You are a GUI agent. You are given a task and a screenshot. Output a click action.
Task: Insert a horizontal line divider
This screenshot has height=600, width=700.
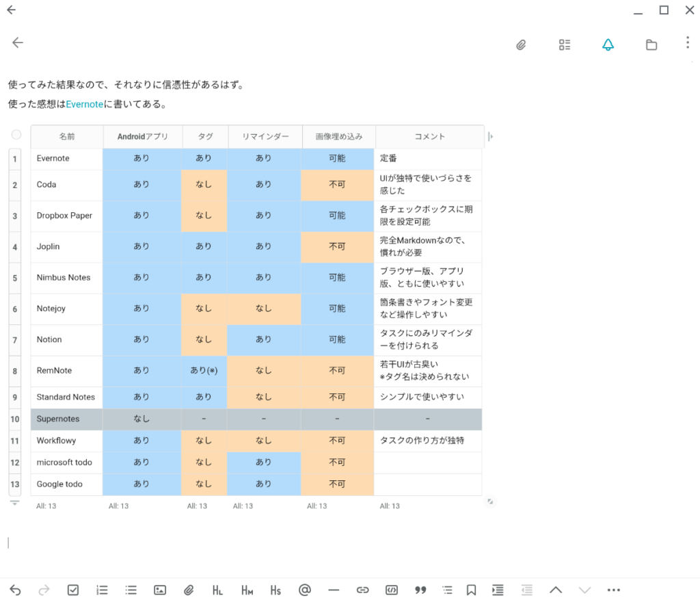tap(334, 590)
